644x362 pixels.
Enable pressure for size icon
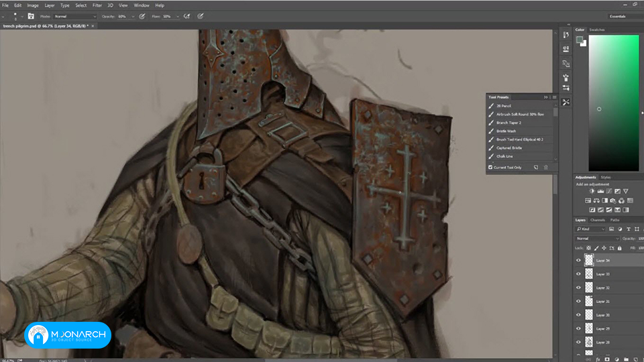pos(201,16)
